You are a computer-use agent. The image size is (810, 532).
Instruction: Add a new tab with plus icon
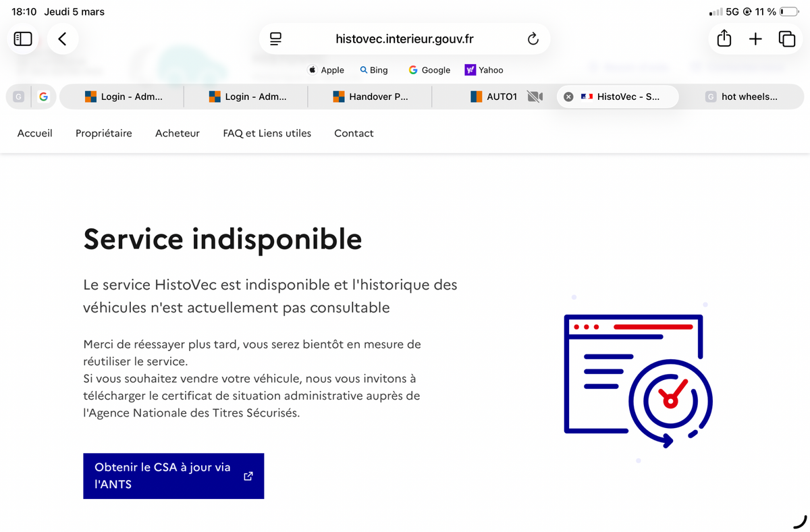coord(755,39)
